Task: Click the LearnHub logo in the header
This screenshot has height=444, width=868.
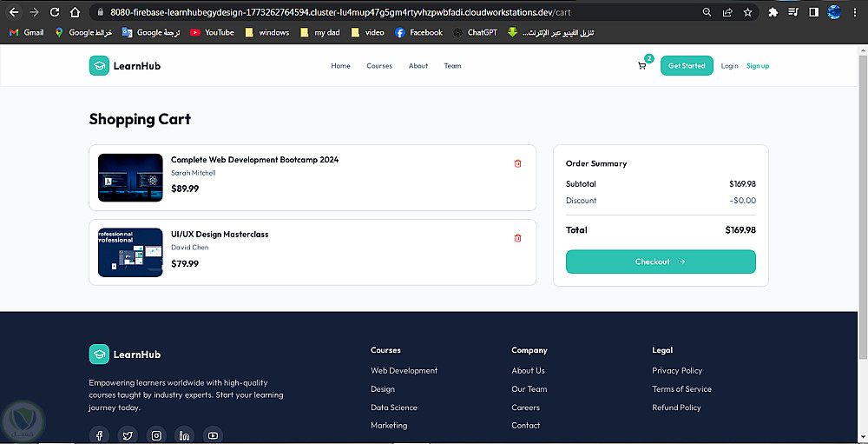Action: click(x=124, y=66)
